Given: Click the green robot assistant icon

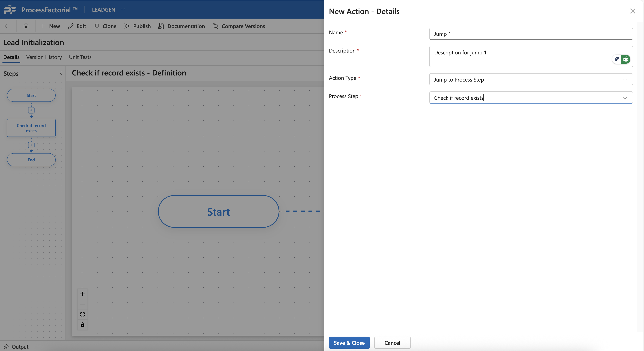Looking at the screenshot, I should click(626, 59).
